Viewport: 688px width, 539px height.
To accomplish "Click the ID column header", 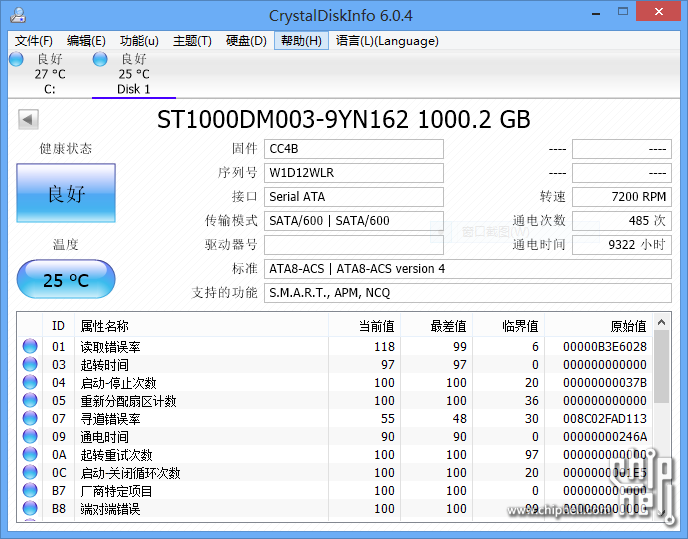I will tap(58, 326).
